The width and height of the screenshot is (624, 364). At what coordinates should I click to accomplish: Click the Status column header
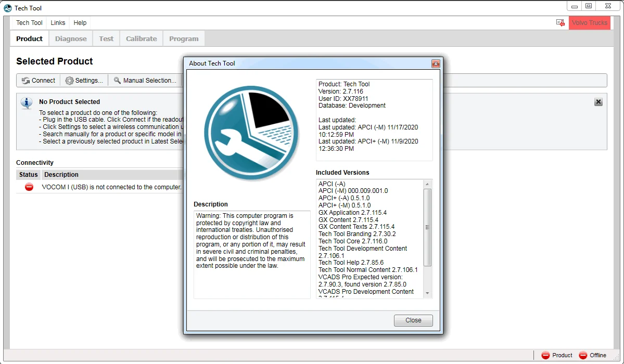coord(28,175)
